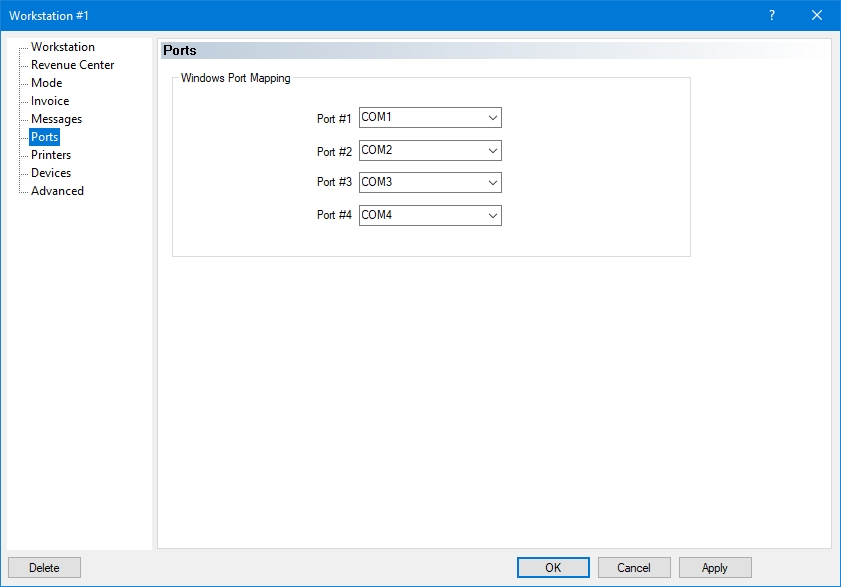Screen dimensions: 841x587
Task: Open the Port #4 COM4 dropdown list
Action: (430, 215)
